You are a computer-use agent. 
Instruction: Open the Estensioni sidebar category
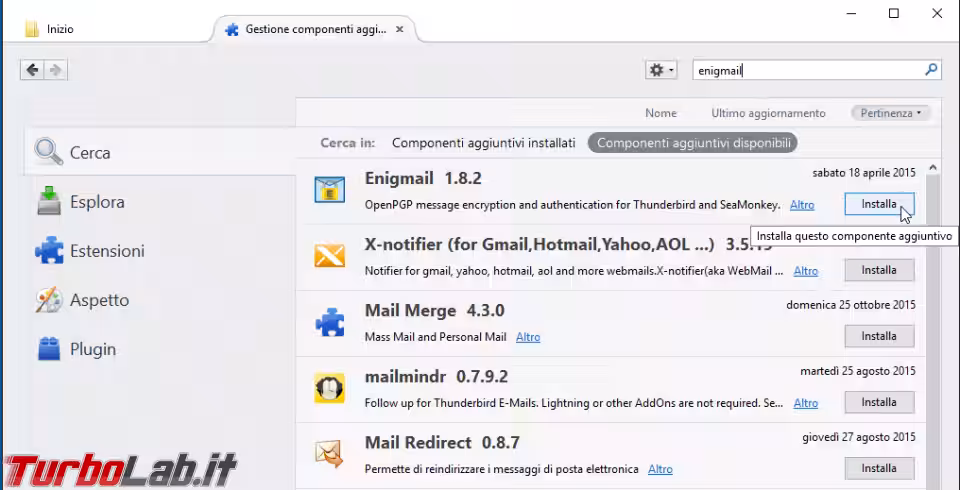coord(159,251)
